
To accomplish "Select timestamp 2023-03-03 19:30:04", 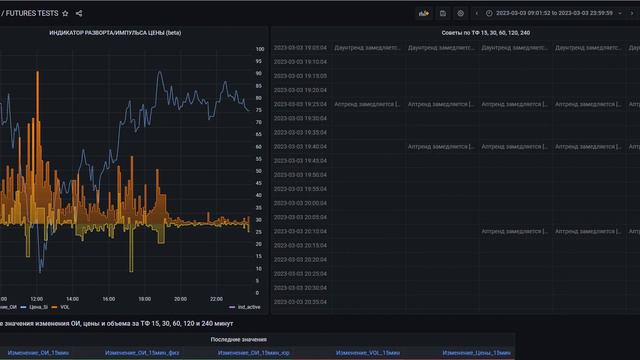I will click(300, 118).
